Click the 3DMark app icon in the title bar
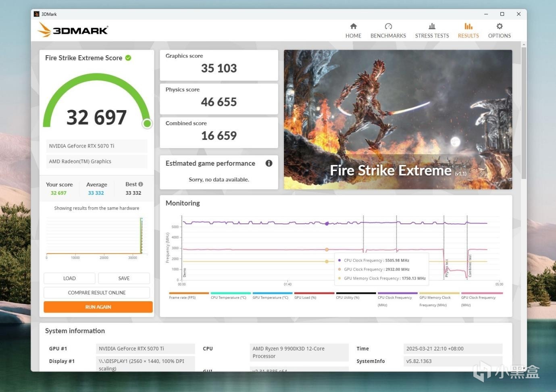The height and width of the screenshot is (392, 556). tap(36, 14)
